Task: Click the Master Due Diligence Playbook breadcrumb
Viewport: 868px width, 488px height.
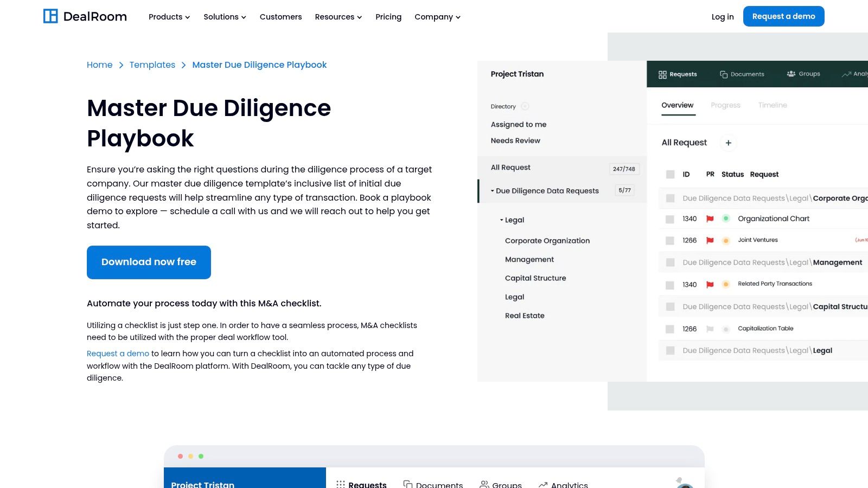Action: 259,65
